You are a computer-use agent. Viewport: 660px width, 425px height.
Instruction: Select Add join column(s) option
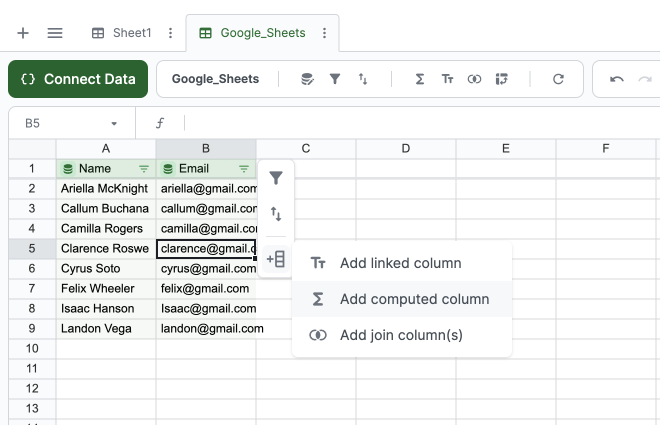tap(401, 335)
